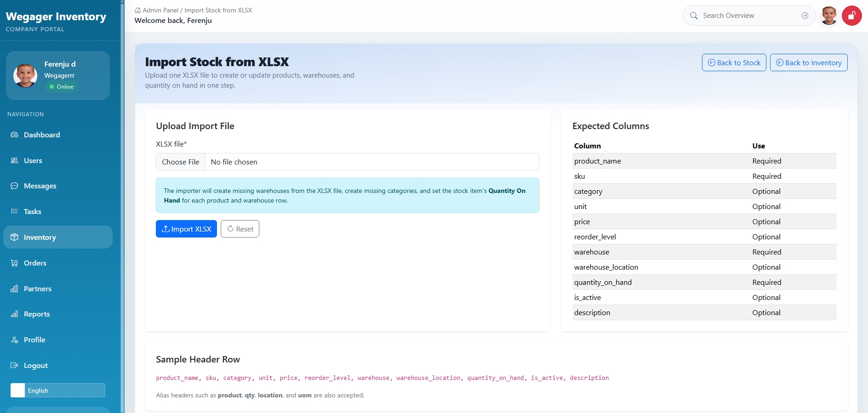Screen dimensions: 868x413
Task: Click the Profile person-gear icon
Action: click(x=14, y=339)
